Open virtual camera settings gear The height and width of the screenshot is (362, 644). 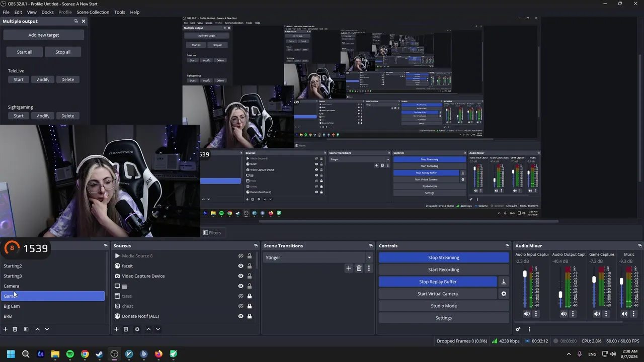[504, 294]
